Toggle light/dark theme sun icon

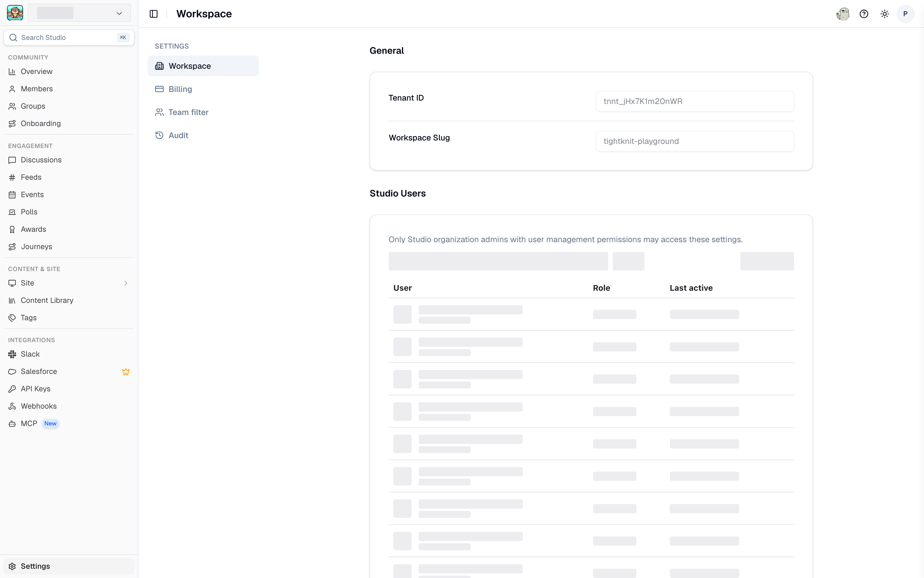885,14
